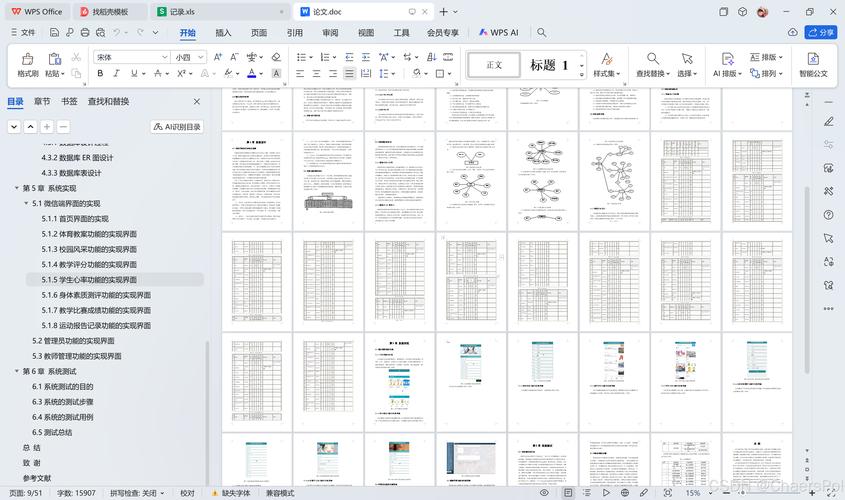Open the 样式集 style set tool
This screenshot has height=500, width=845.
[x=606, y=65]
